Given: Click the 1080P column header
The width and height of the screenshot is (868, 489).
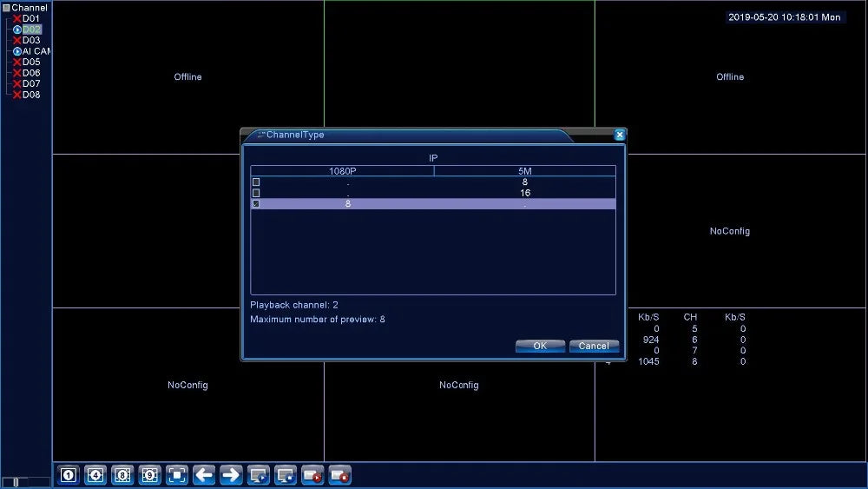Looking at the screenshot, I should [x=342, y=171].
